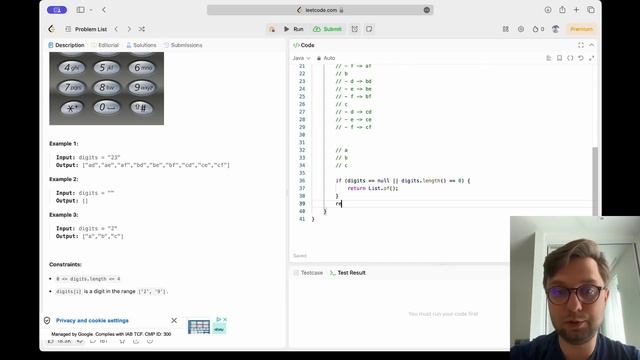Open the Safari sidebar dropdown arrow
This screenshot has width=640, height=360.
91,10
